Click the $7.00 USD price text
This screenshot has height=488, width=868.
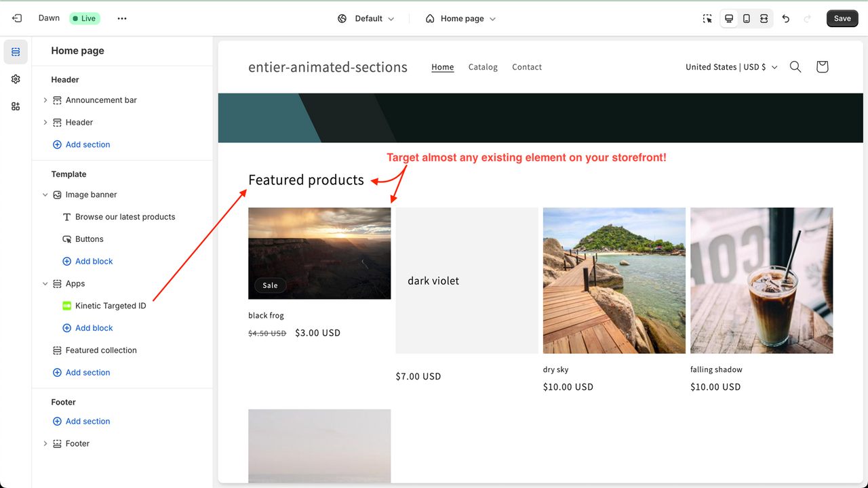click(418, 376)
